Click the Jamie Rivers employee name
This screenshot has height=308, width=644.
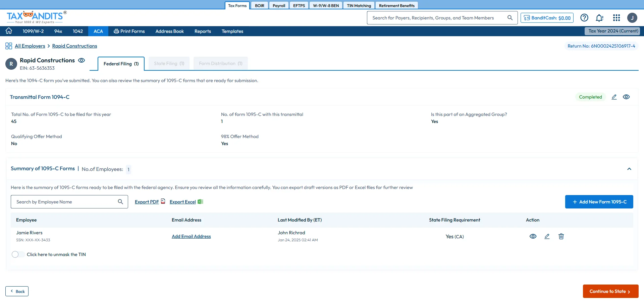(29, 233)
